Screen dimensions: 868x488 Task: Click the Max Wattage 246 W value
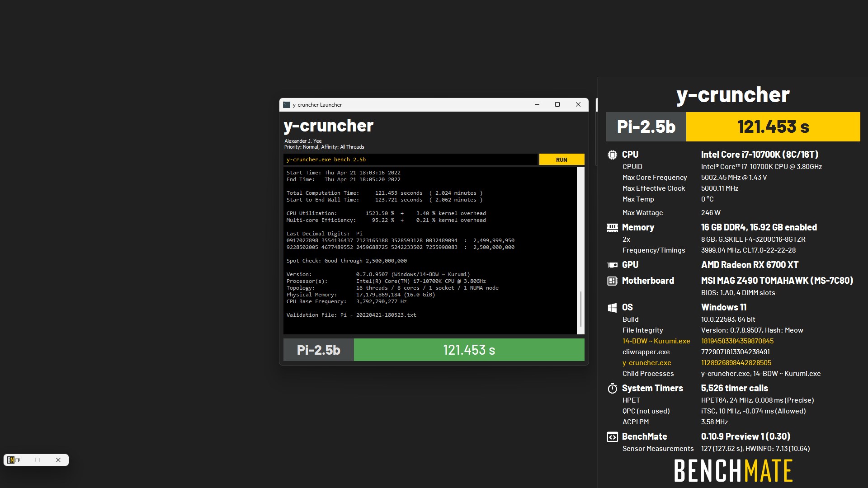(711, 213)
